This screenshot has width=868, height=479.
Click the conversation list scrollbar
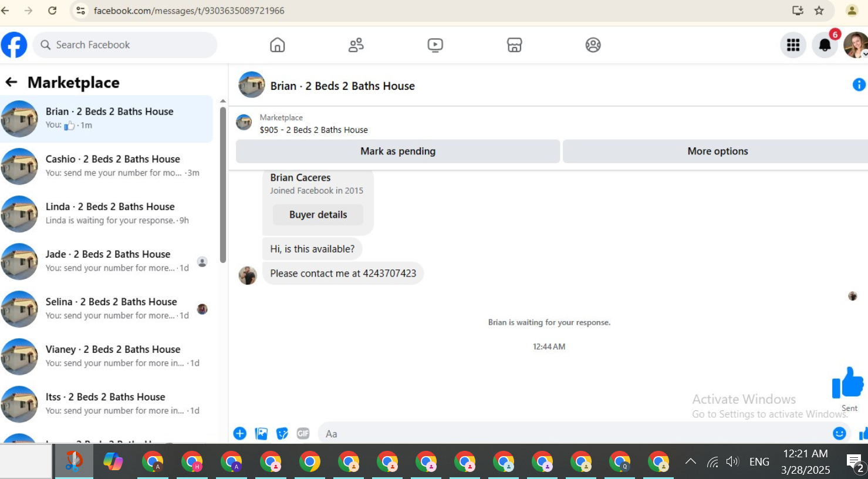point(223,184)
